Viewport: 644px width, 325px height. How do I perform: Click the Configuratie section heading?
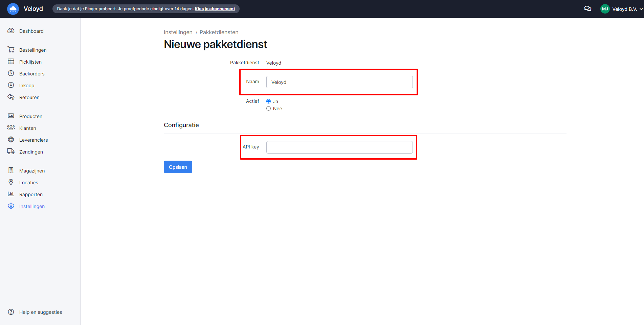[181, 125]
